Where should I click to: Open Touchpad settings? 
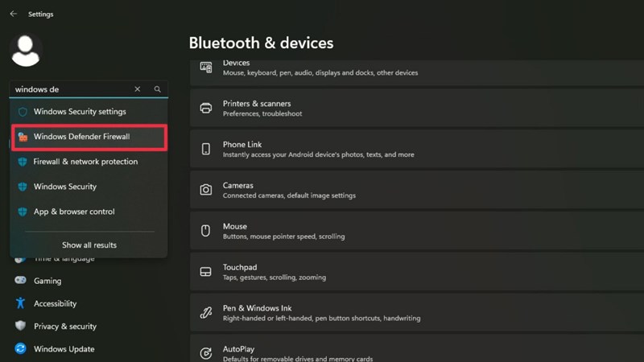417,272
